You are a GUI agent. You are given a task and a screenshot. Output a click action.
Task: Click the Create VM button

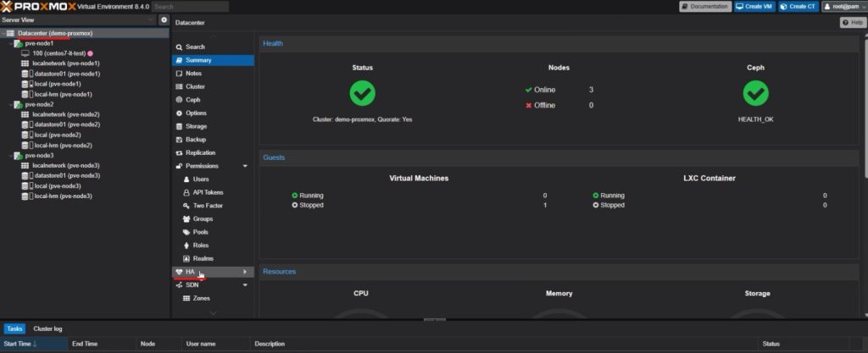753,7
